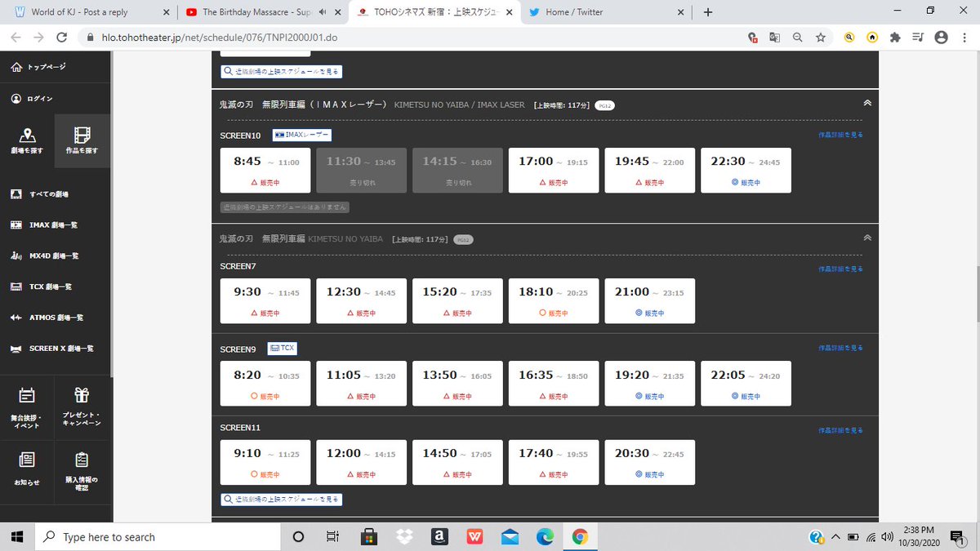
Task: Open the zoom magnifier icon in address bar
Action: point(797,38)
